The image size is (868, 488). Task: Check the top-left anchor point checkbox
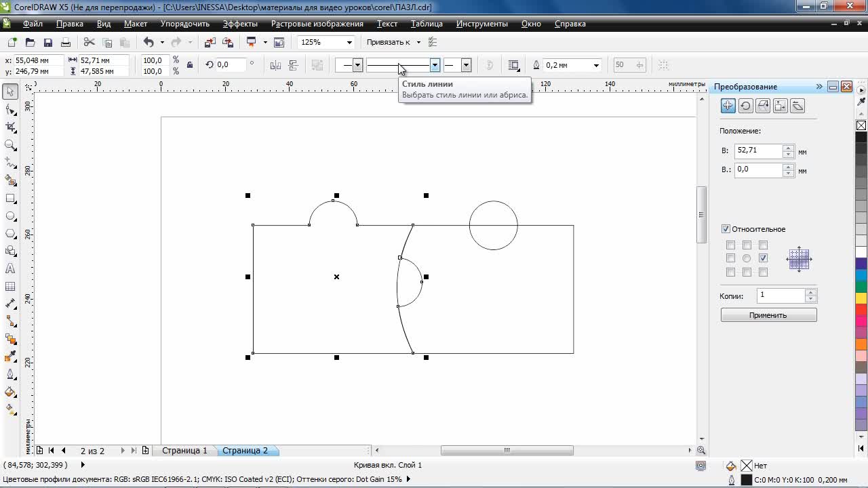click(730, 245)
